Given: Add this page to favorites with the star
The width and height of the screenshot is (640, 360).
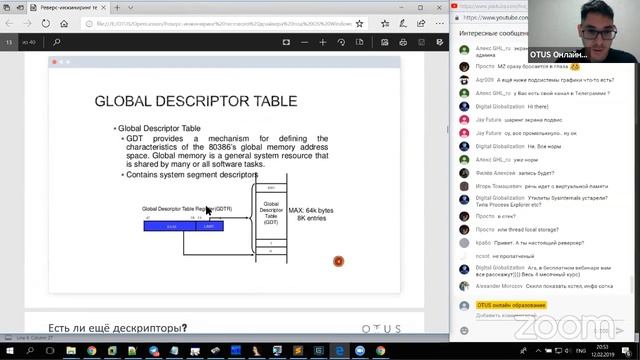Looking at the screenshot, I should (x=359, y=24).
